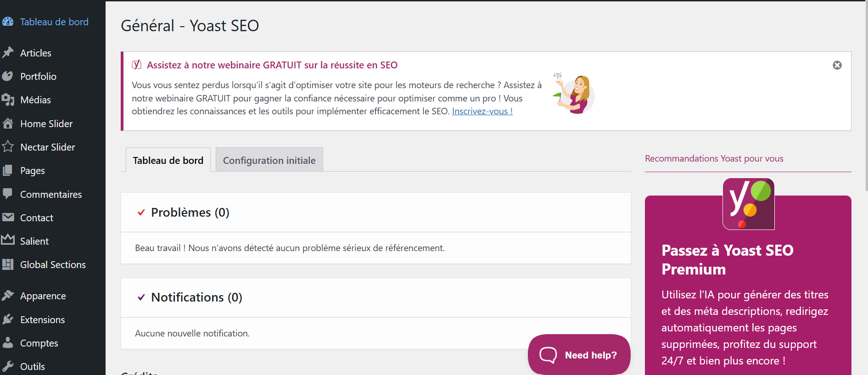Screen dimensions: 868x375
Task: Select Nectar Slider in sidebar
Action: [x=48, y=147]
